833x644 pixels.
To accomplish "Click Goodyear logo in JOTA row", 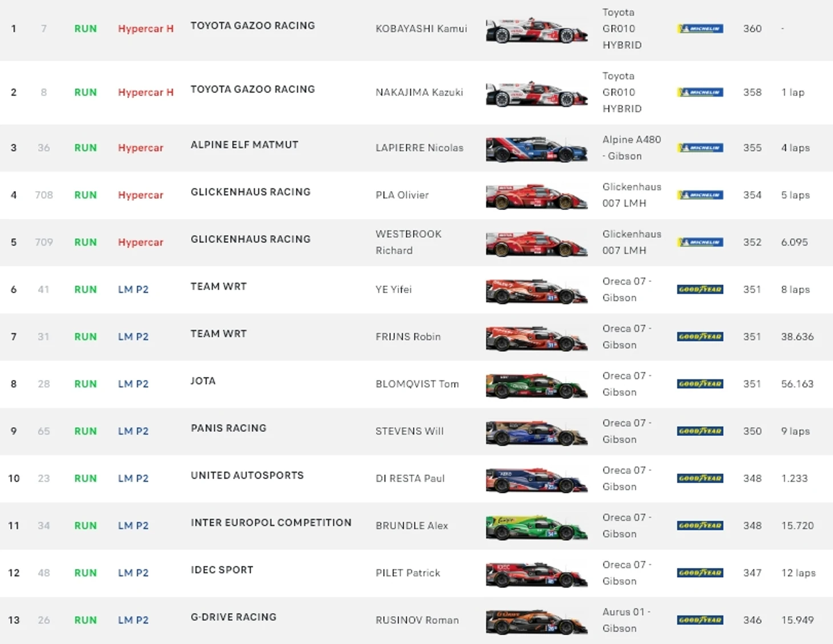I will click(x=700, y=384).
